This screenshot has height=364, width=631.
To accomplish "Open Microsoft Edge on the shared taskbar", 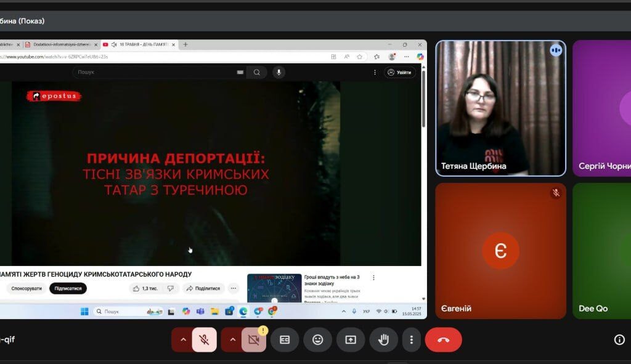I will (x=243, y=311).
